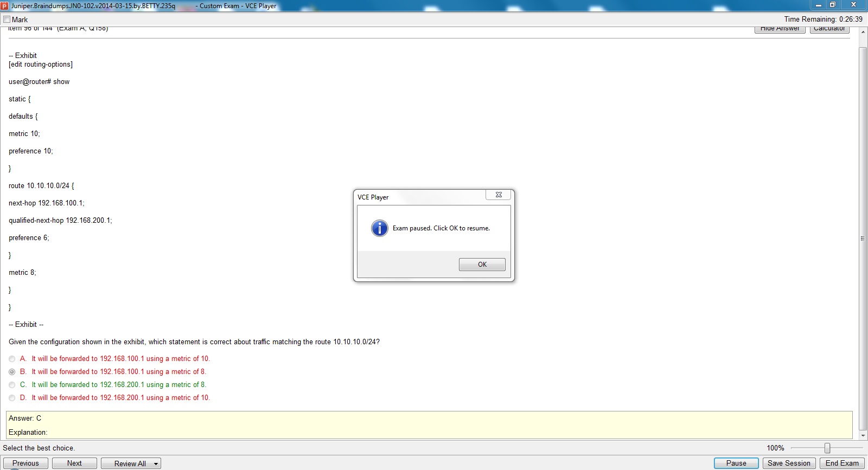Go to the Next question
Viewport: 868px width, 470px height.
74,463
